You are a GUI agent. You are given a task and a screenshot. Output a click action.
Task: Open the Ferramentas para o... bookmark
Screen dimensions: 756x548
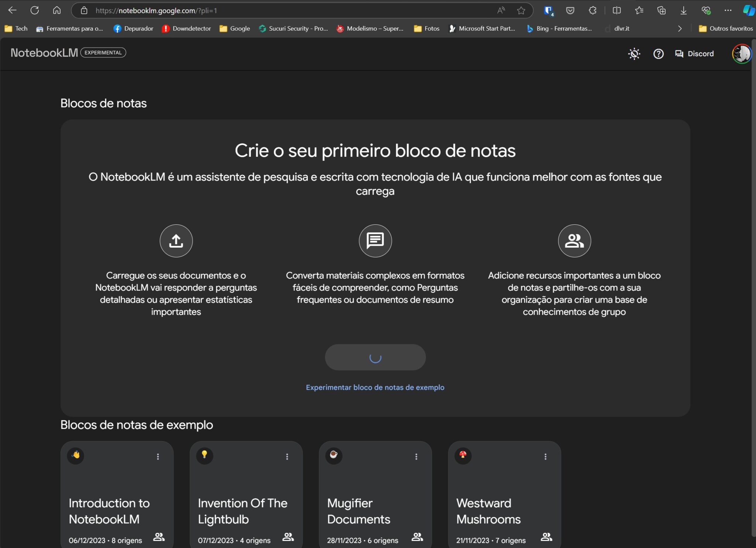(x=69, y=28)
